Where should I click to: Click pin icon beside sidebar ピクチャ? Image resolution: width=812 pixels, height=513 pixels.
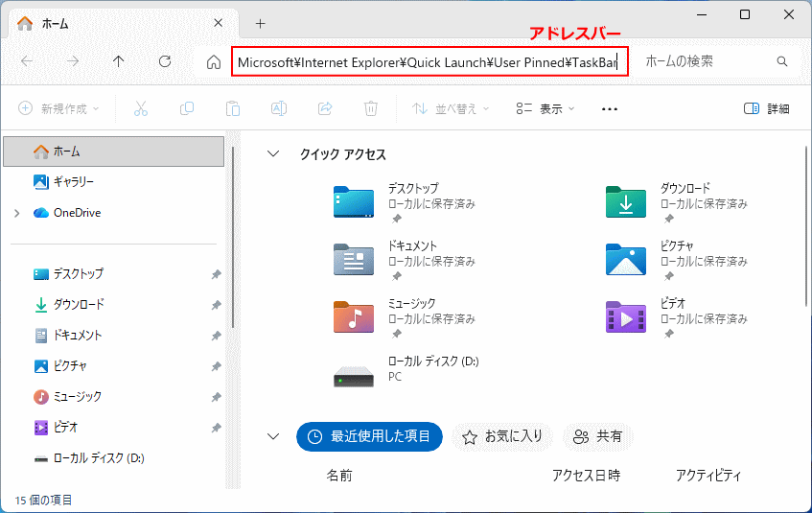[x=216, y=366]
